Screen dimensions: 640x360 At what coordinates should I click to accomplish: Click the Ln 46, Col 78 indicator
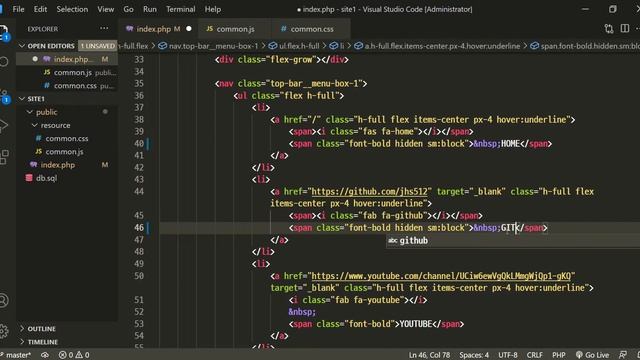[429, 355]
